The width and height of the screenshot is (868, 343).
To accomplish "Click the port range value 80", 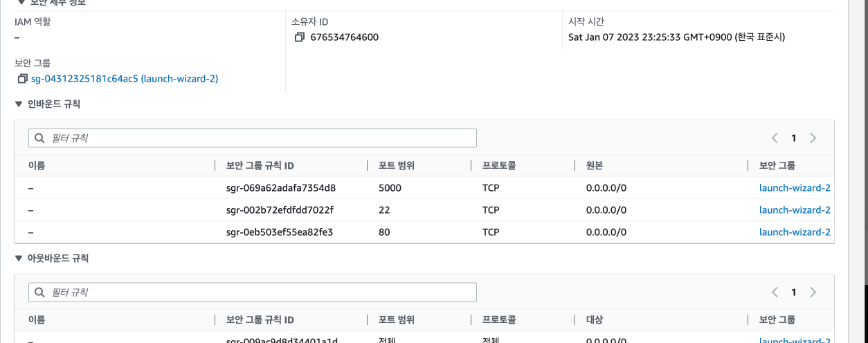I will click(384, 232).
